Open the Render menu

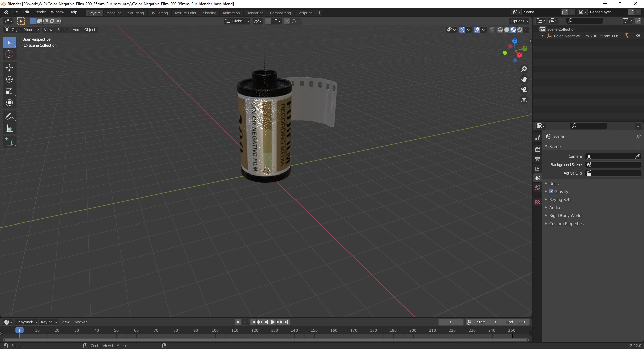40,12
